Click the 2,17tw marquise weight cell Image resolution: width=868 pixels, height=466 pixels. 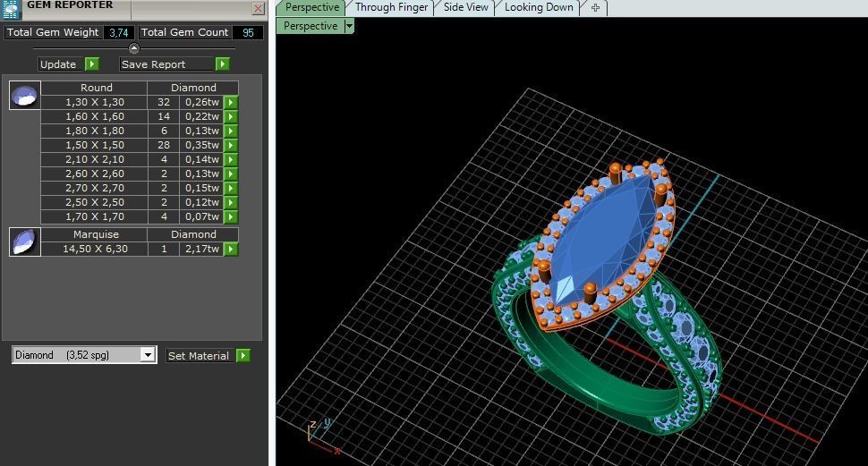click(x=201, y=249)
